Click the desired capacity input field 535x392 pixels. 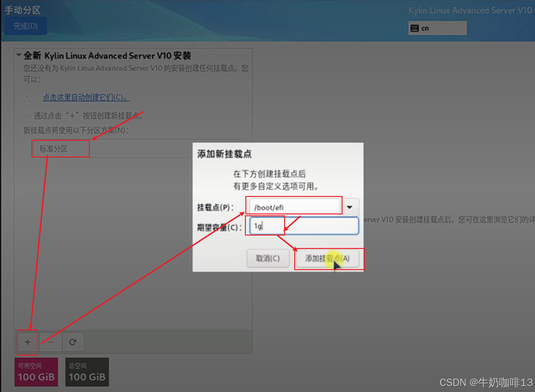click(304, 225)
